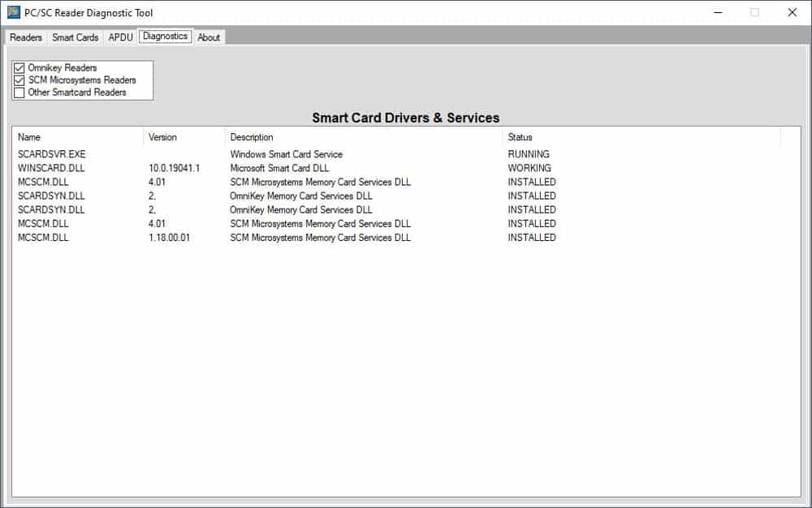Sort by the Name column header
This screenshot has height=508, width=812.
[x=78, y=137]
